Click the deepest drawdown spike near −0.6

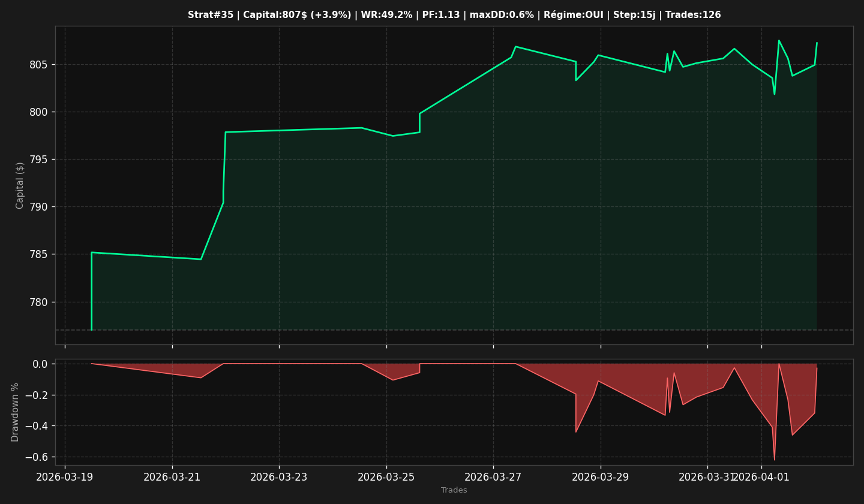tap(774, 459)
